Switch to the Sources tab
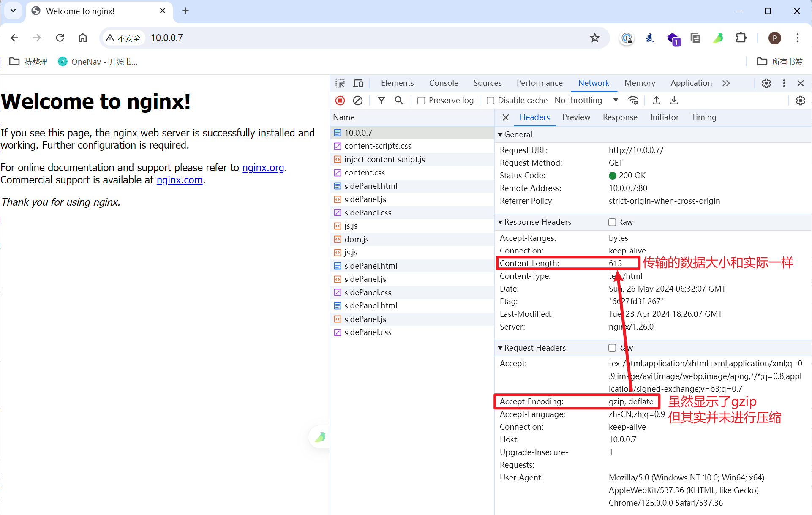812x515 pixels. 488,83
